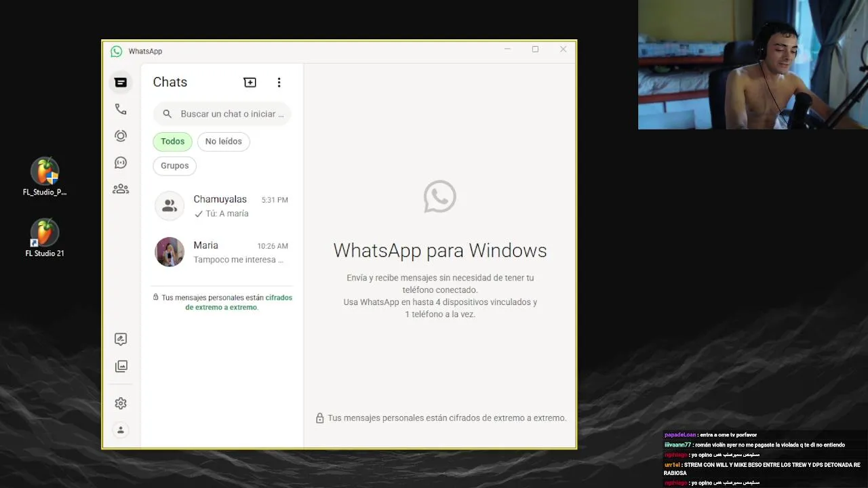Click the WhatsApp logo in title bar
Screen dimensions: 868x488
(x=116, y=52)
